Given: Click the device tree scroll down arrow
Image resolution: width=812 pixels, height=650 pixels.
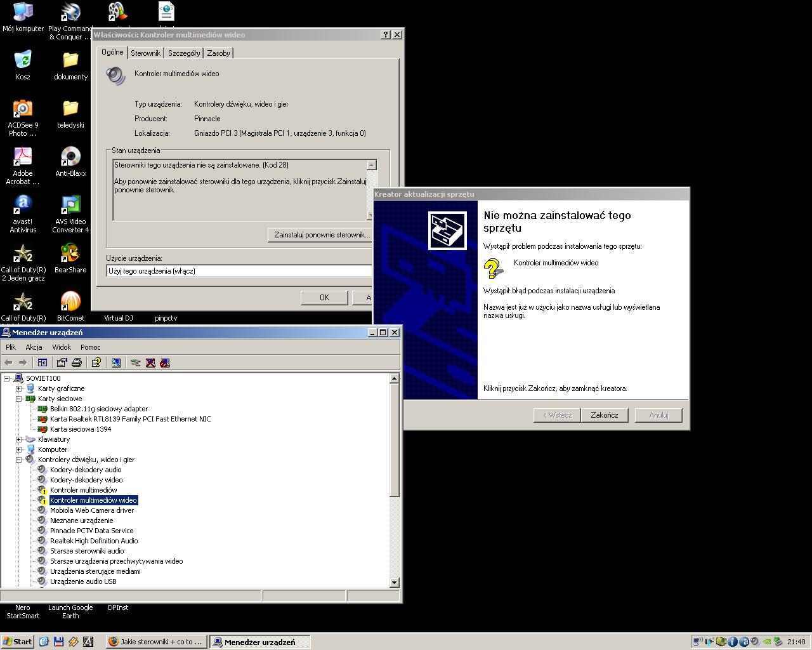Looking at the screenshot, I should click(x=394, y=582).
